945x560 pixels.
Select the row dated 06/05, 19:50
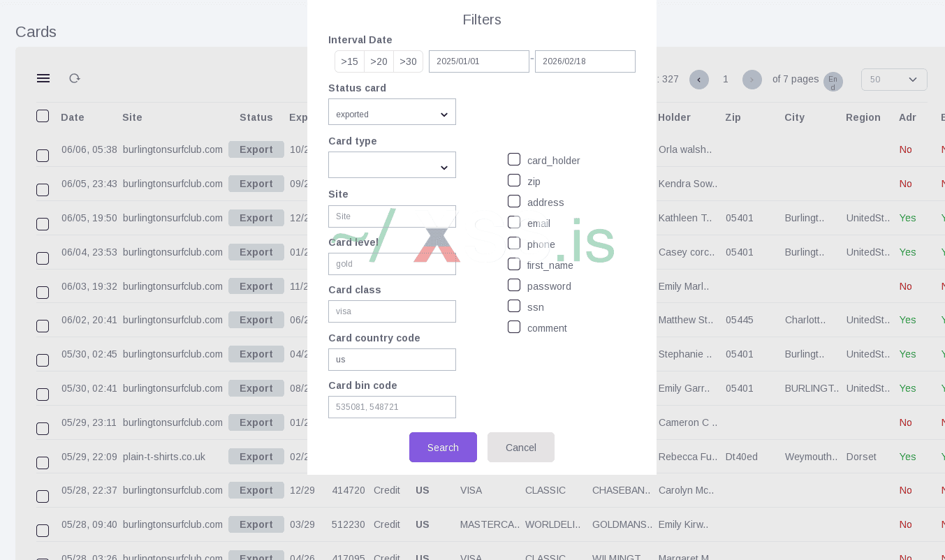tap(43, 224)
